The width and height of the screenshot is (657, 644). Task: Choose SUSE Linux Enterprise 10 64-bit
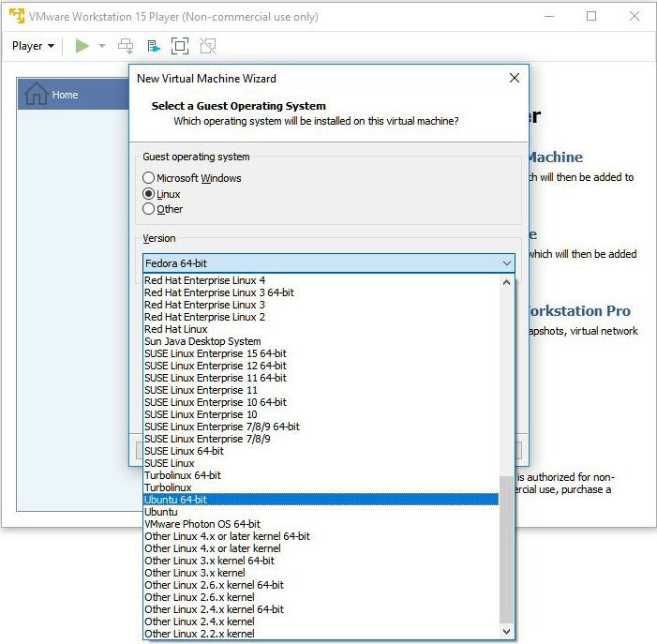(x=321, y=402)
